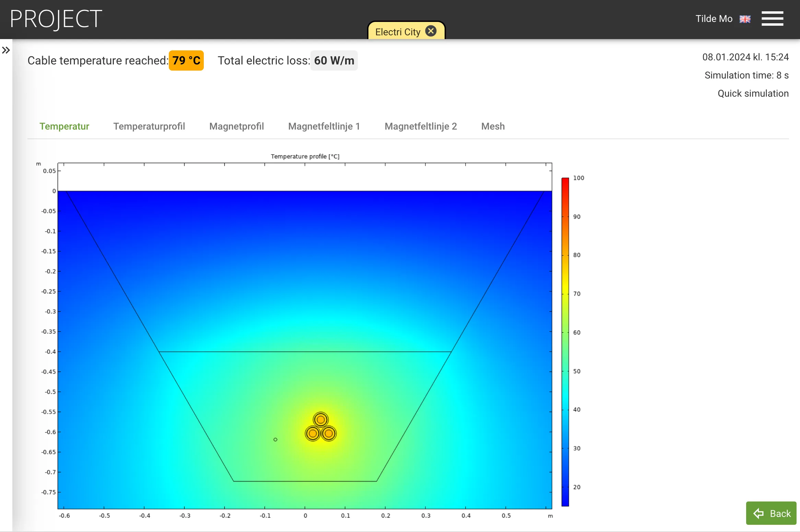Click the green Back button
Screen dimensions: 800x532
point(771,513)
